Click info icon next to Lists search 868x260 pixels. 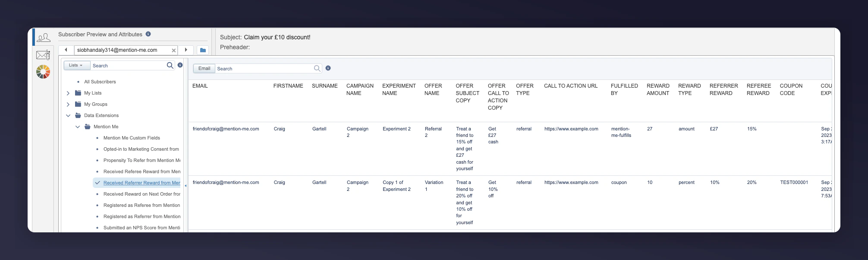pos(180,65)
